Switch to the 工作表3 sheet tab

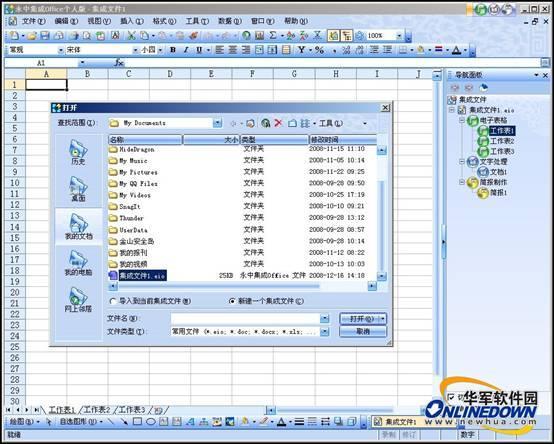tap(131, 410)
